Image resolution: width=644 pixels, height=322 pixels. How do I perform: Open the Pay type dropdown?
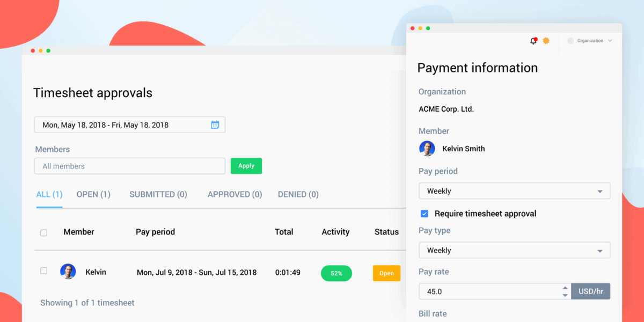(x=514, y=250)
